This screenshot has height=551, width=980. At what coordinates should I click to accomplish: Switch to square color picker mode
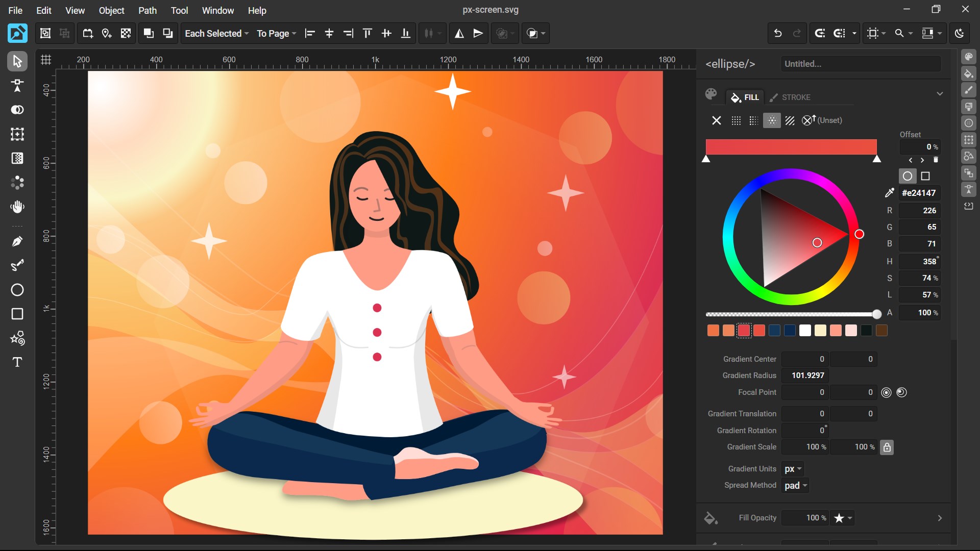(x=925, y=176)
